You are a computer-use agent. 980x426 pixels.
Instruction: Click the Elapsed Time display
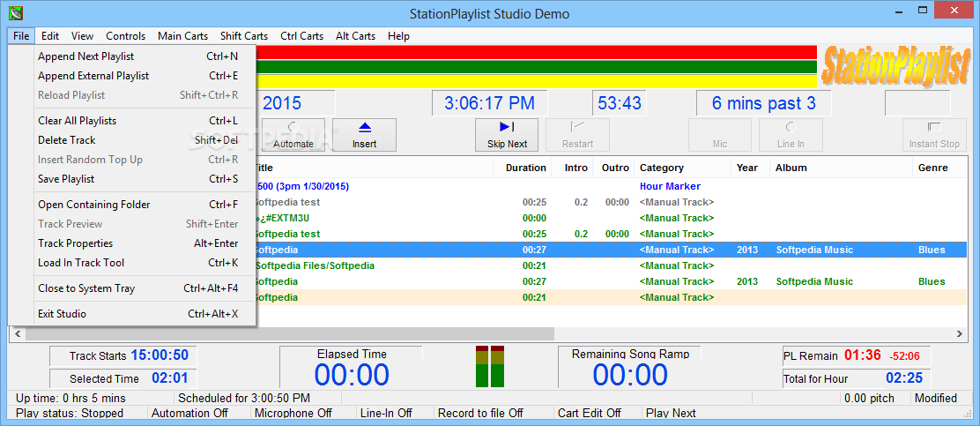click(352, 367)
